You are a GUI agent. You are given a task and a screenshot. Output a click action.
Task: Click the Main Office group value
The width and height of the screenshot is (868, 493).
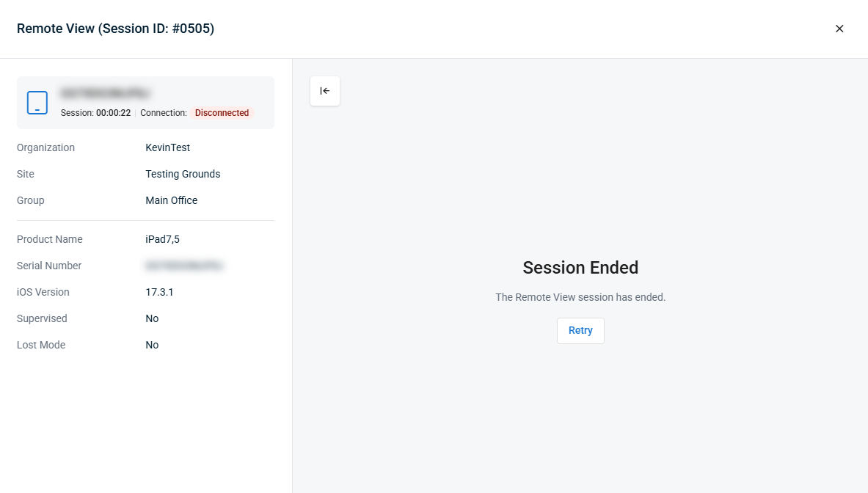click(x=171, y=200)
